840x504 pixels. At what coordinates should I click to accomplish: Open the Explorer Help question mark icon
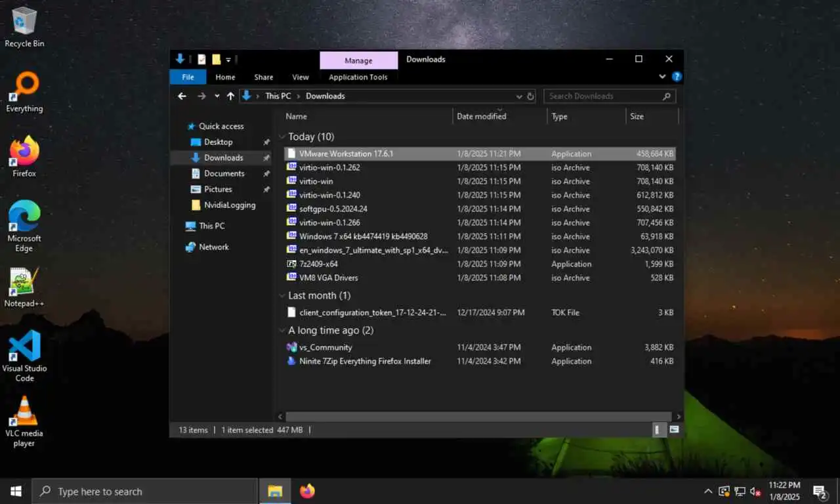click(x=677, y=77)
